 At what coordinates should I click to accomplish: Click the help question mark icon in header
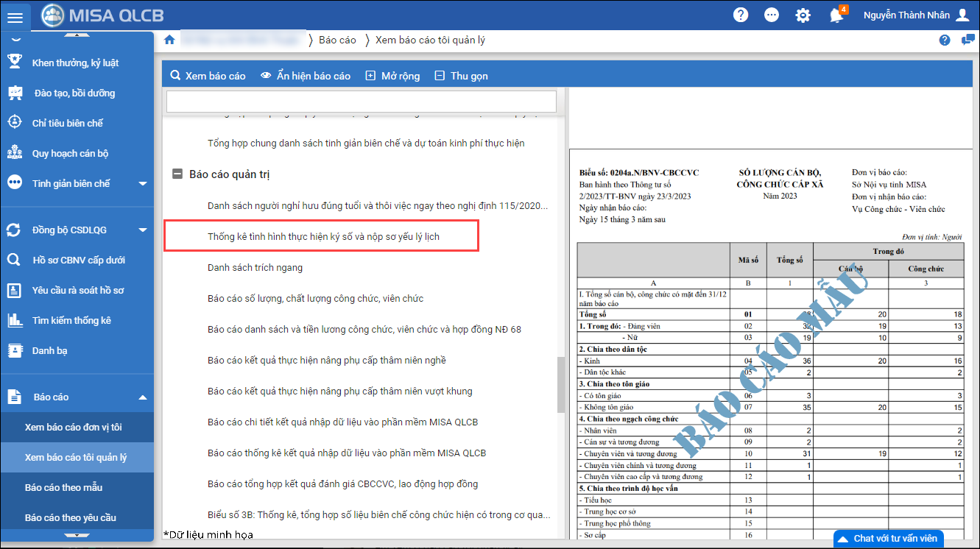[740, 15]
